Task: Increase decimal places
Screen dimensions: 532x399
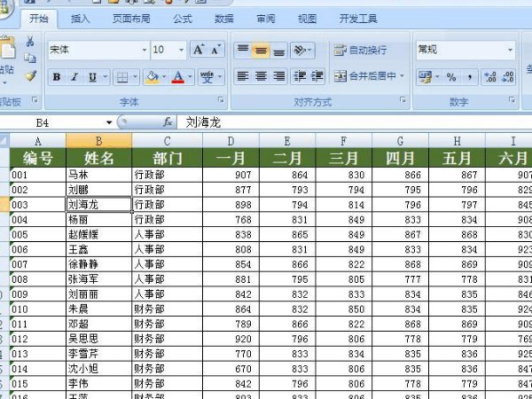Action: [x=490, y=77]
